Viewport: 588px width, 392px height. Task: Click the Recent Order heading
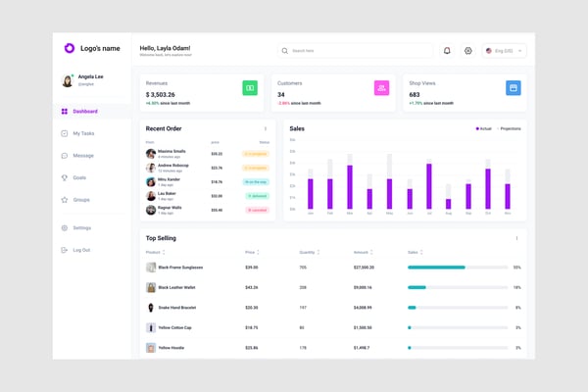(x=164, y=128)
